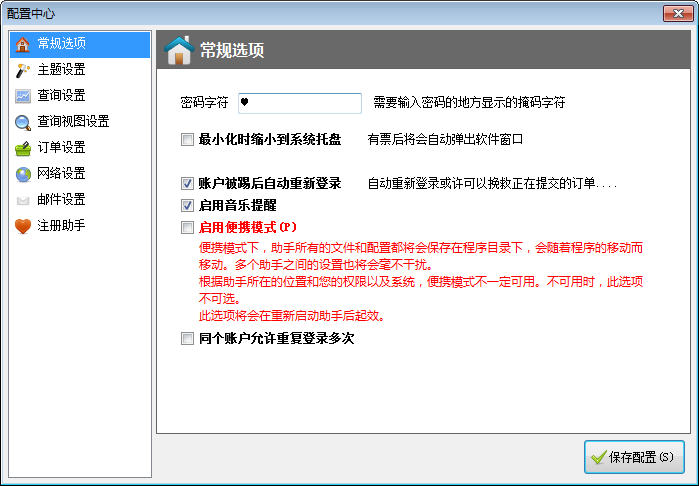Click the 密码字符 label
Screen dimensions: 699x486
(204, 103)
